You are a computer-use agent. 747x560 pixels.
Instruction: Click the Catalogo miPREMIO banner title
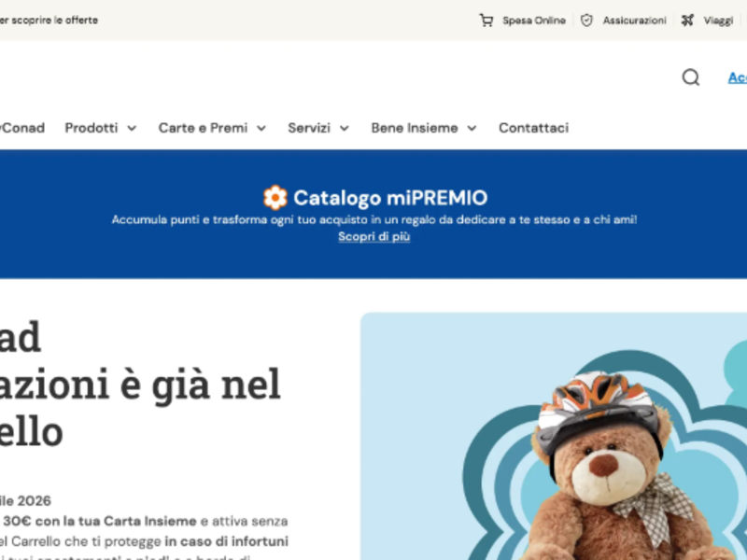pyautogui.click(x=389, y=198)
